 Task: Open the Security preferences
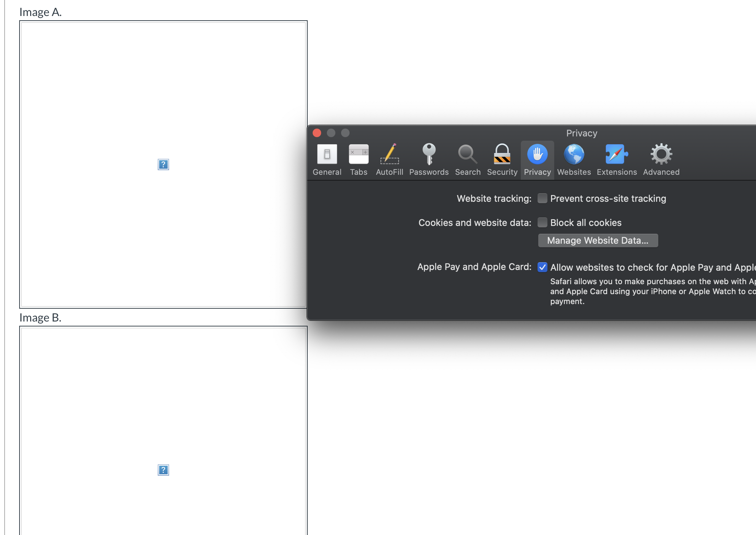[502, 159]
